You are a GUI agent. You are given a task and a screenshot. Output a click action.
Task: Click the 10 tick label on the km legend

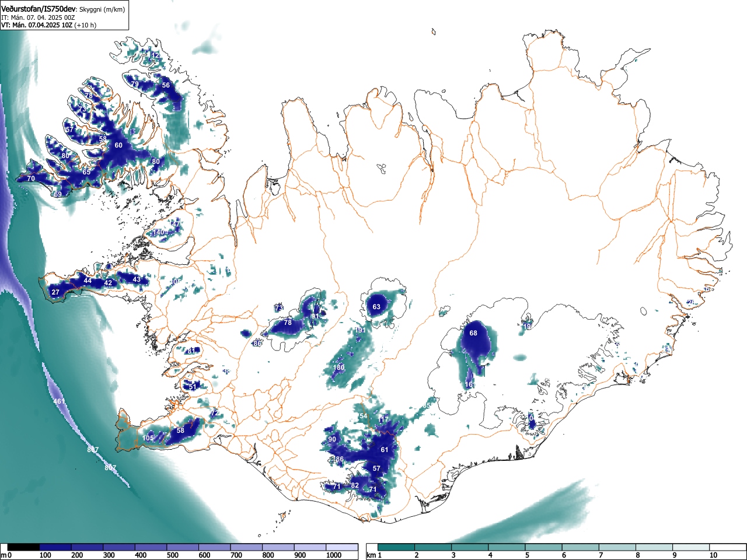pyautogui.click(x=713, y=555)
